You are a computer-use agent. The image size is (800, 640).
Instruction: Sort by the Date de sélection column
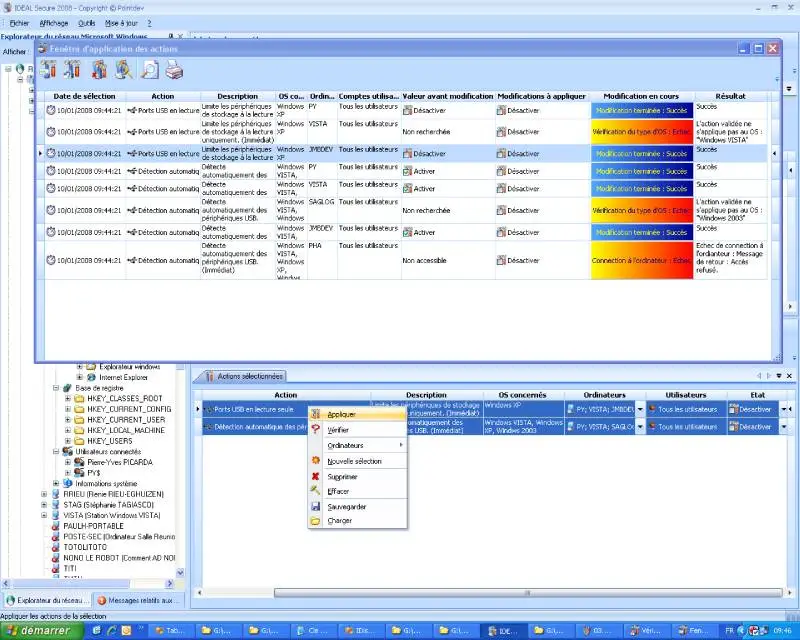85,96
